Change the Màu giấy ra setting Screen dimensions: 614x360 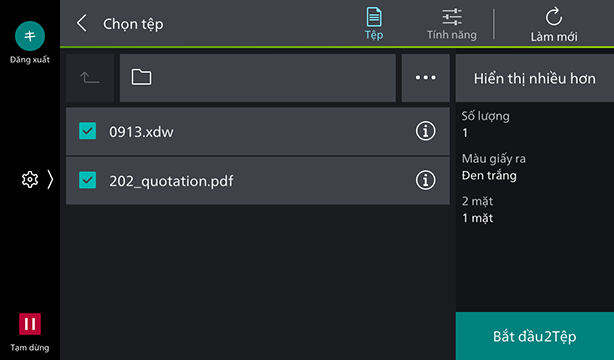[x=494, y=167]
